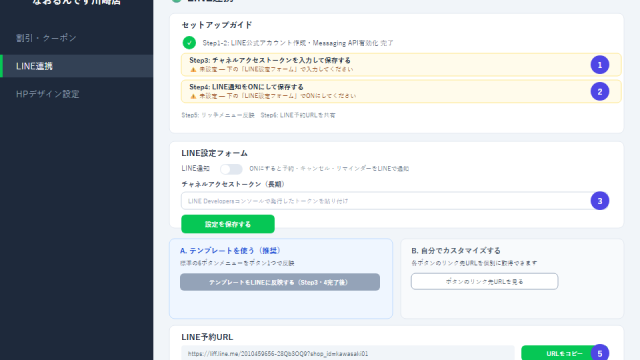The height and width of the screenshot is (360, 640).
Task: Click ボタンのリンク先URLを見る button
Action: click(x=484, y=282)
